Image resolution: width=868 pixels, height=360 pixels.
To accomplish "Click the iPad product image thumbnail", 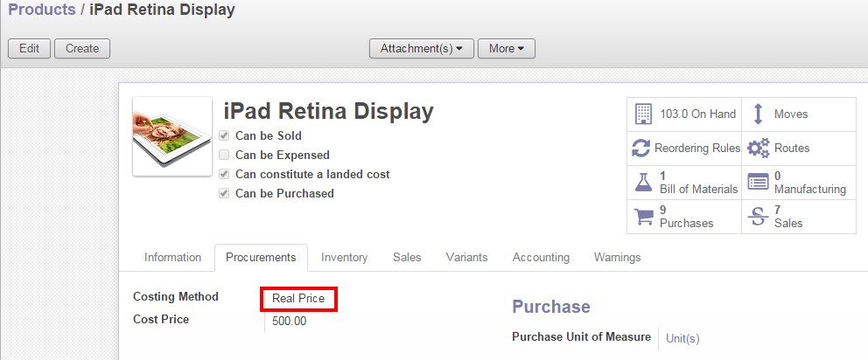I will [172, 136].
